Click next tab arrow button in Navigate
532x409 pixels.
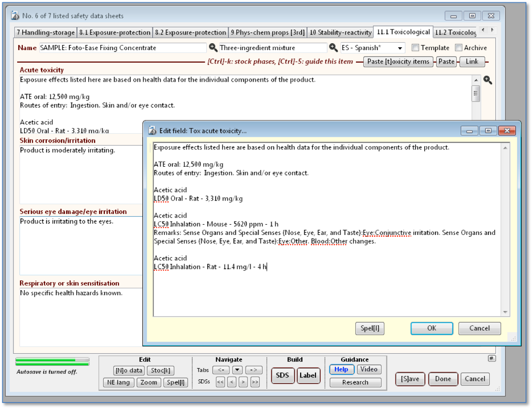pyautogui.click(x=253, y=370)
